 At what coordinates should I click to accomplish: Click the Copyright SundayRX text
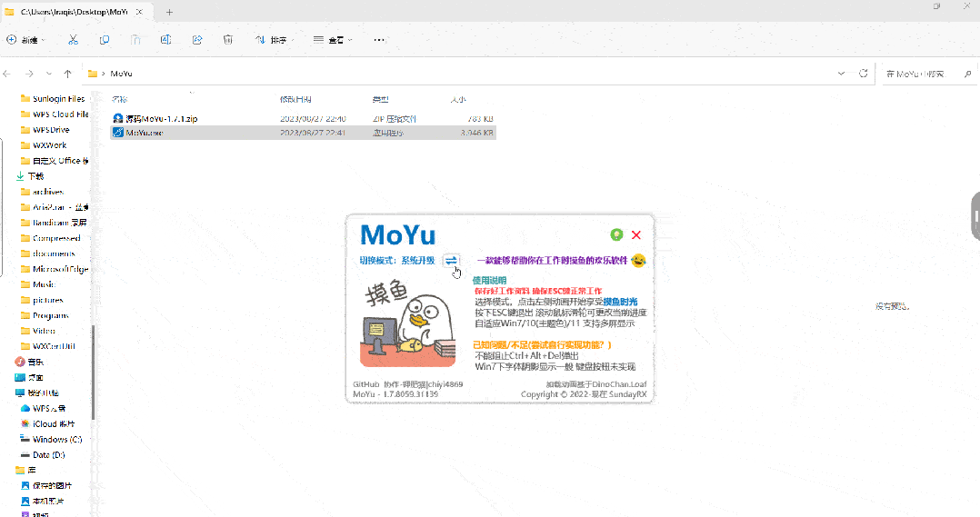(x=584, y=394)
